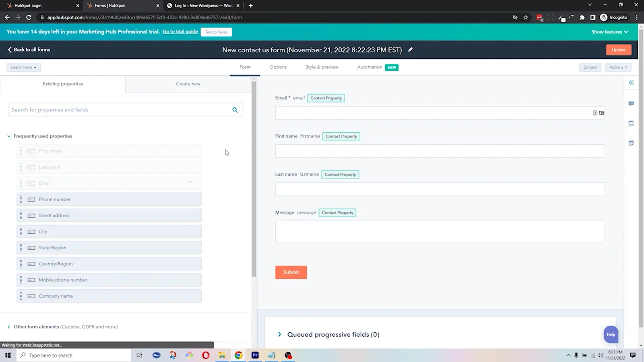Click the calendar icon in right sidebar
Image resolution: width=644 pixels, height=362 pixels.
click(x=631, y=143)
